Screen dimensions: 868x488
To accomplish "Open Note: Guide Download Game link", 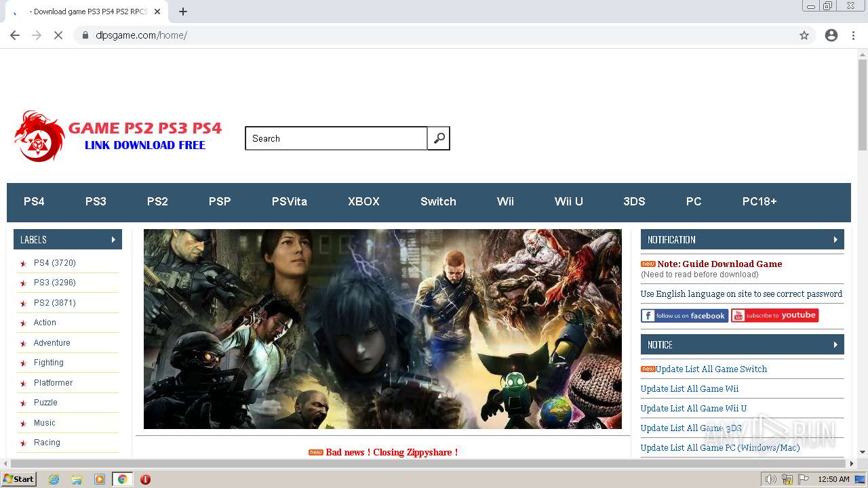I will (719, 264).
